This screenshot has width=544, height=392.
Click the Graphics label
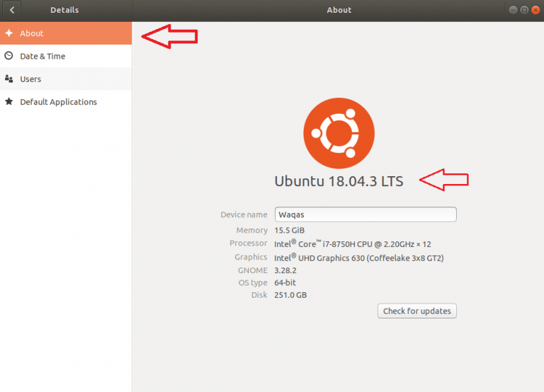(251, 257)
